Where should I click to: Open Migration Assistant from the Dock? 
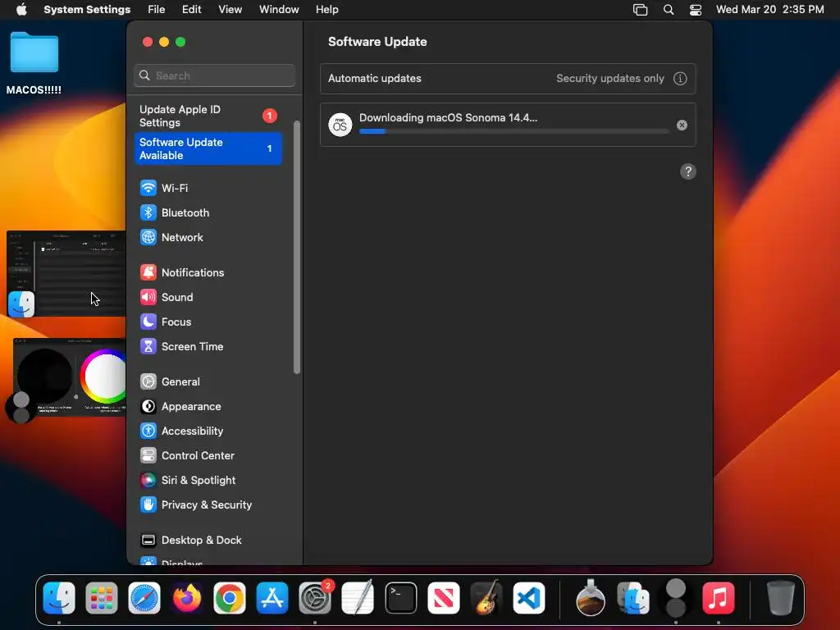(633, 598)
